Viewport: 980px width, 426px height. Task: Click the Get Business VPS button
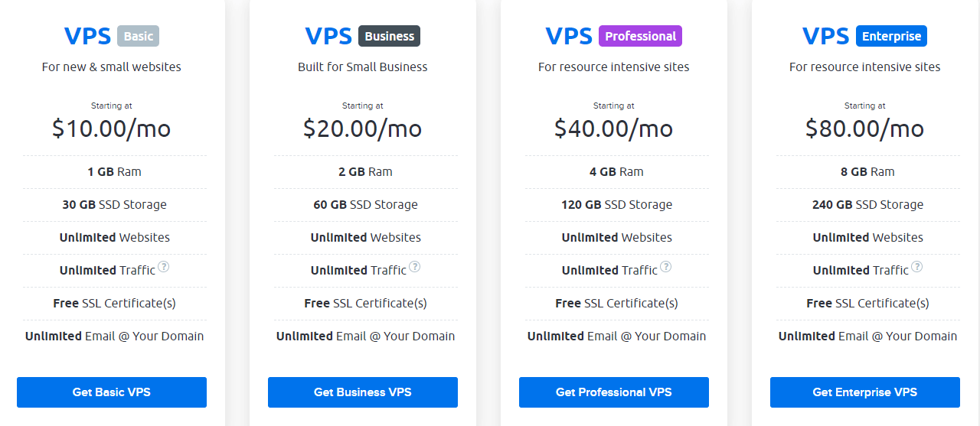point(363,392)
